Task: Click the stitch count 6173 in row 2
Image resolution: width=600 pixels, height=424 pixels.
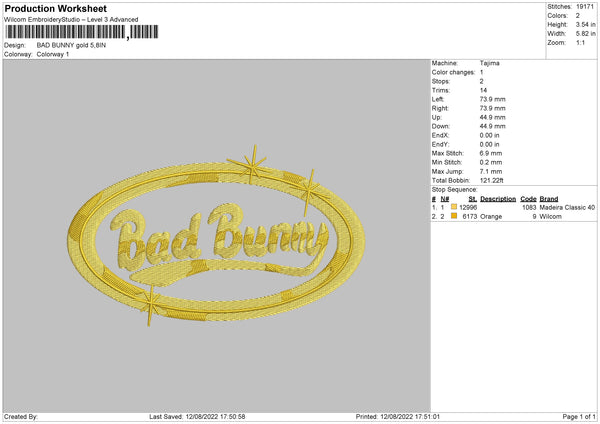Action: coord(470,217)
